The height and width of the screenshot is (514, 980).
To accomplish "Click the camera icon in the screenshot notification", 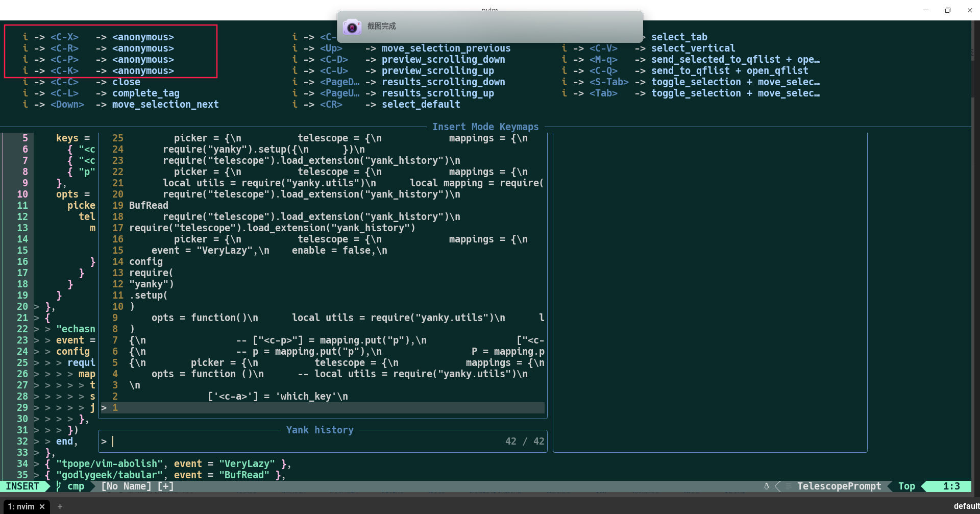I will (353, 27).
